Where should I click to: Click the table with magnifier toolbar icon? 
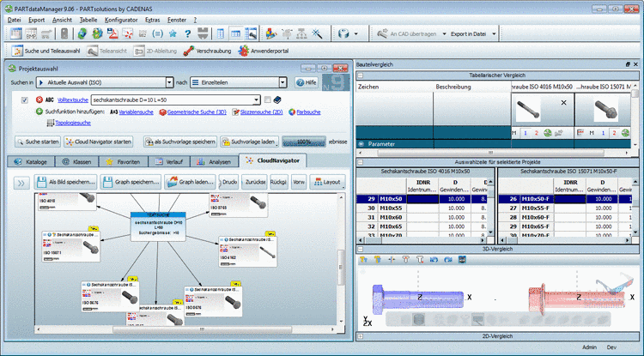pos(251,33)
